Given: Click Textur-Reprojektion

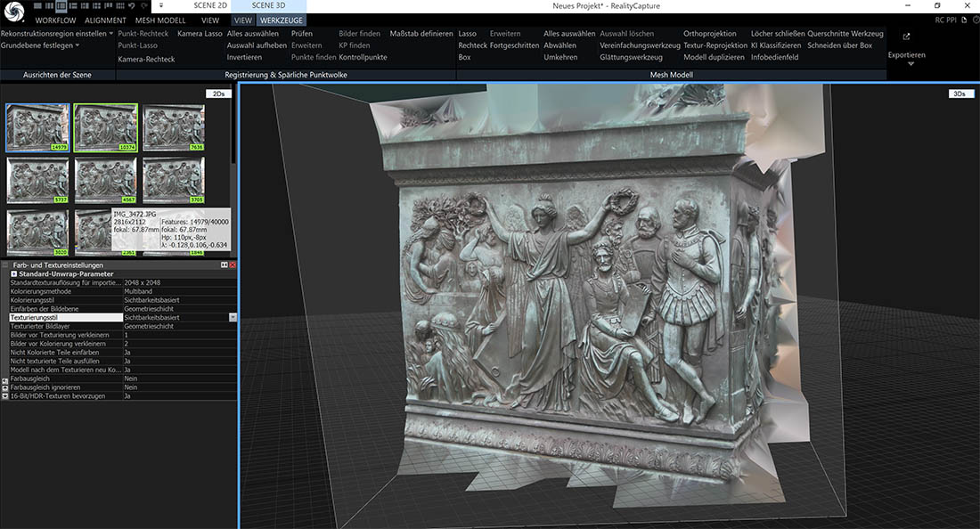Looking at the screenshot, I should 715,45.
